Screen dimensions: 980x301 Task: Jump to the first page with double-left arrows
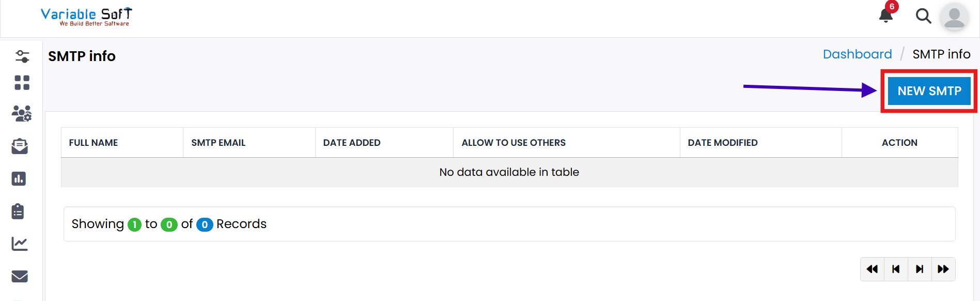[x=872, y=269]
